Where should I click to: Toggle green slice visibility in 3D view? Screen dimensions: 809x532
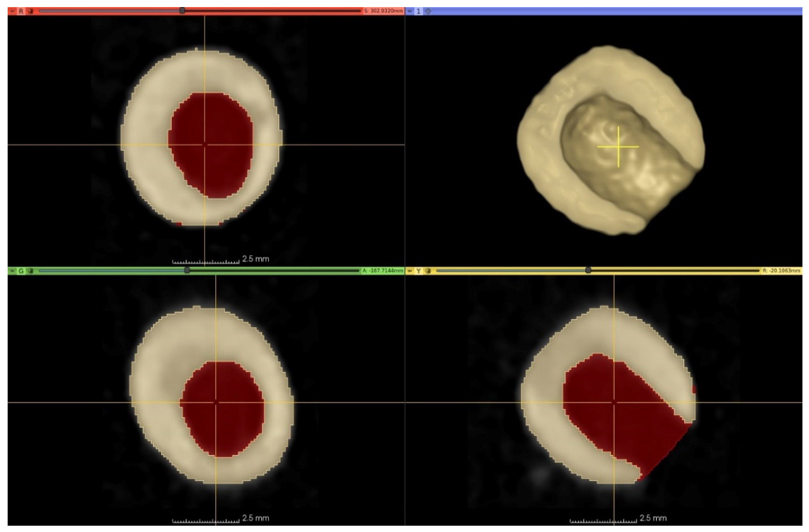[31, 271]
